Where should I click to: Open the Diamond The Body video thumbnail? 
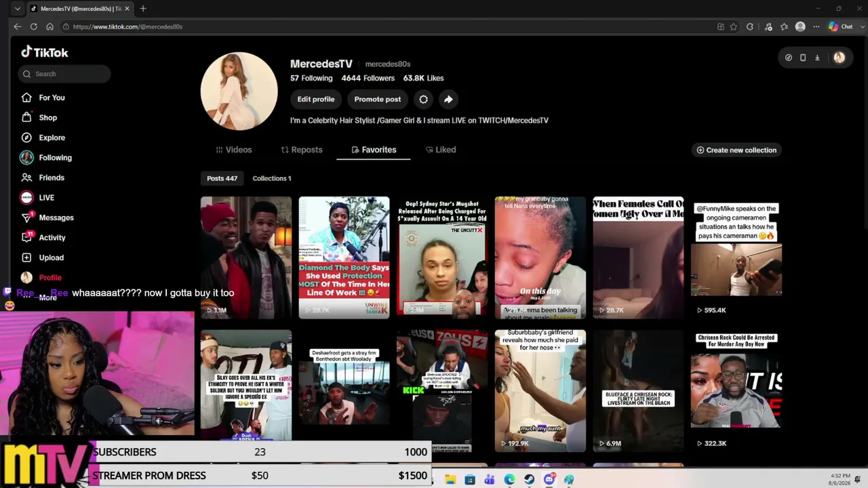[344, 258]
